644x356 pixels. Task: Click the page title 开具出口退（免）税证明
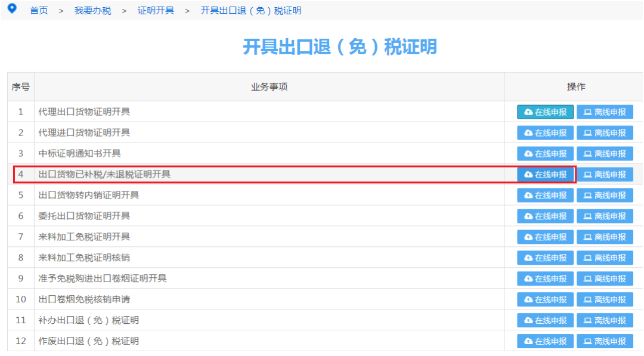click(x=340, y=47)
